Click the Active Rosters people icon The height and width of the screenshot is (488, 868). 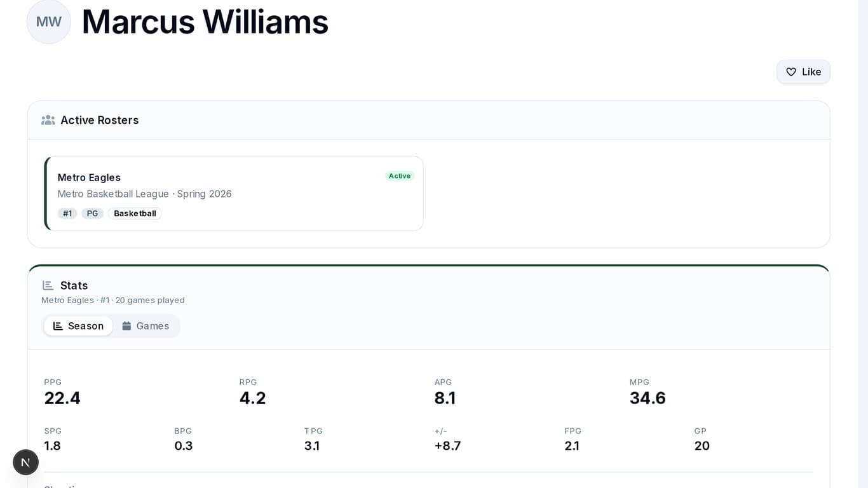tap(48, 120)
